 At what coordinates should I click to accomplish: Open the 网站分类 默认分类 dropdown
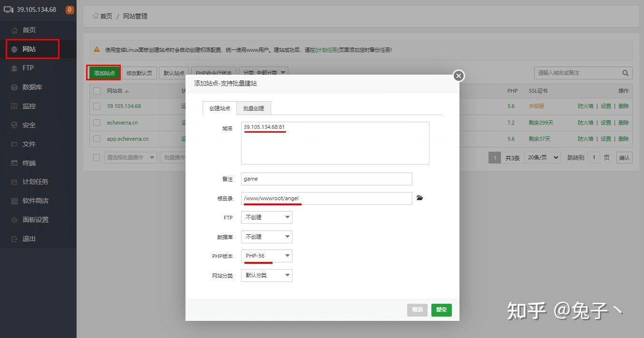tap(267, 275)
